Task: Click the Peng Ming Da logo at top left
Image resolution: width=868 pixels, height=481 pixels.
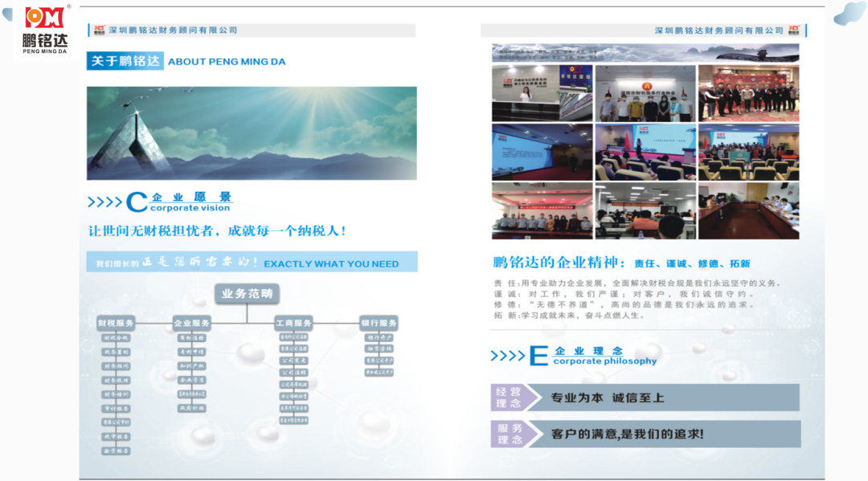Action: [x=44, y=30]
